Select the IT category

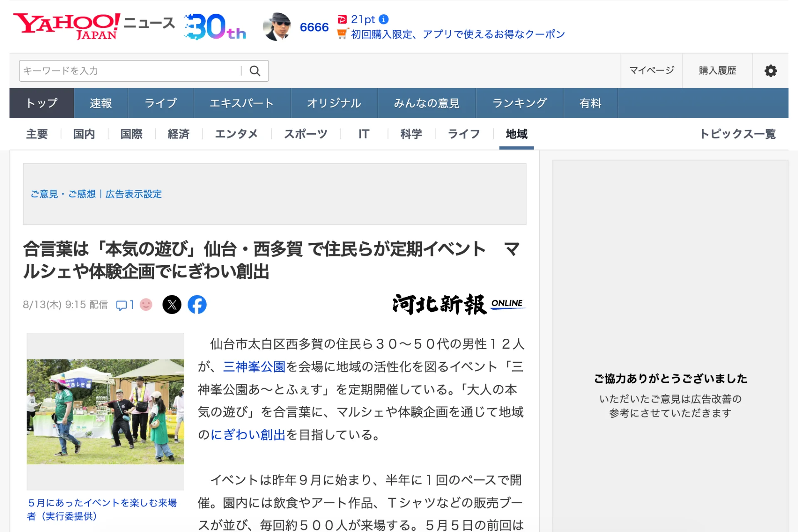pos(364,134)
